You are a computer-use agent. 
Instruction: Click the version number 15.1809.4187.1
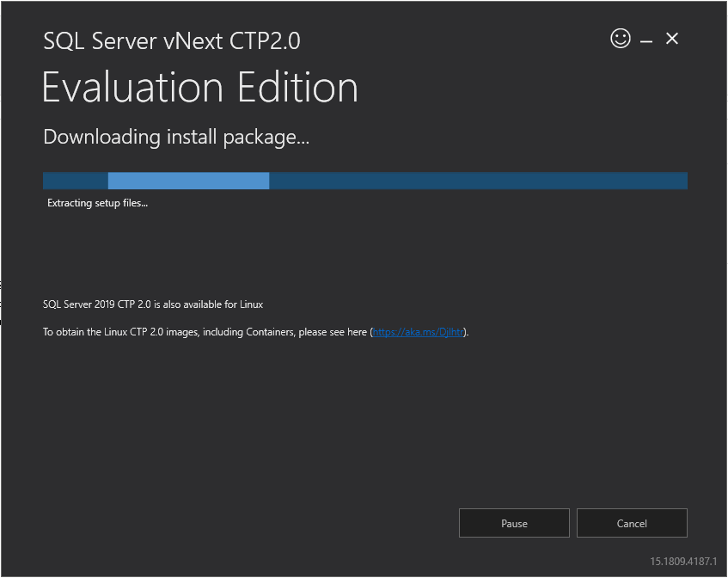pos(682,562)
